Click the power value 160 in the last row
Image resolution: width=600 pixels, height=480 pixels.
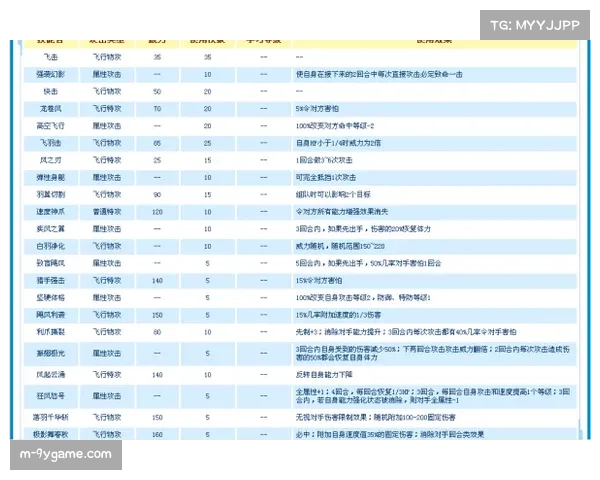click(157, 434)
